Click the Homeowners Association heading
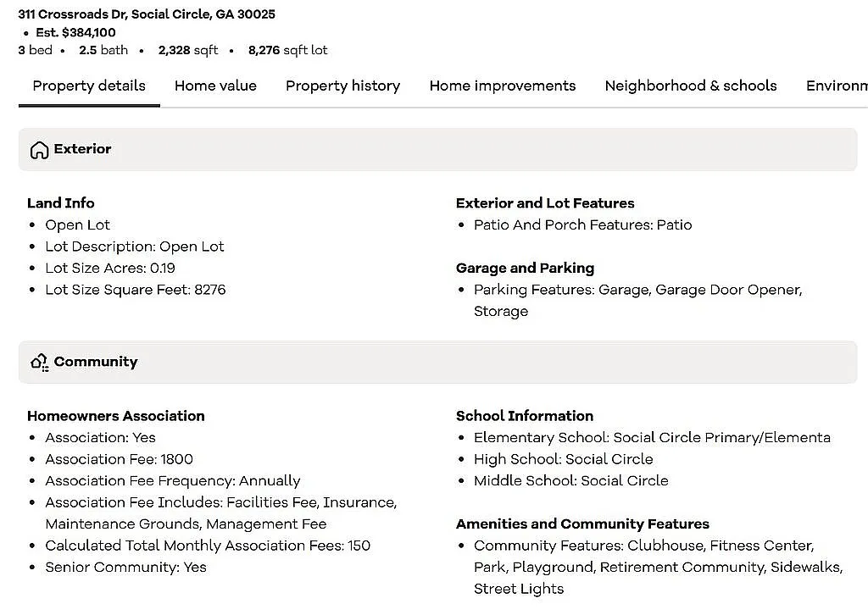Screen dimensions: 868x615 116,416
